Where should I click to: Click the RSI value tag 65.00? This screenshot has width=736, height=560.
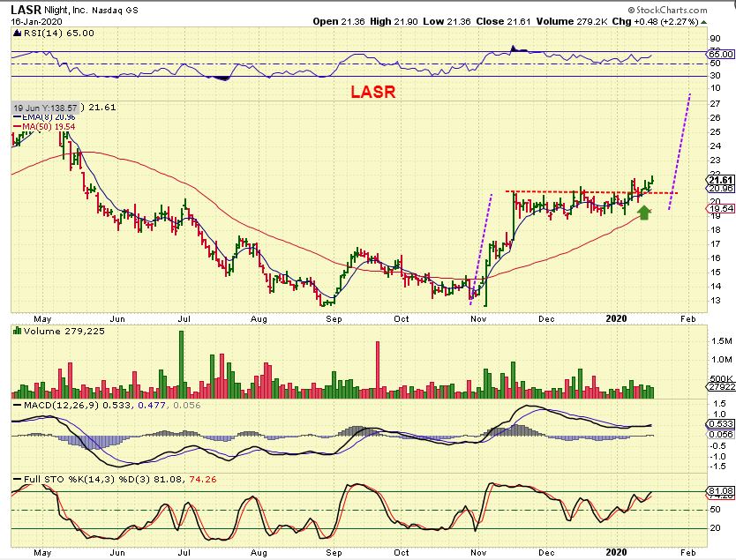(x=720, y=55)
